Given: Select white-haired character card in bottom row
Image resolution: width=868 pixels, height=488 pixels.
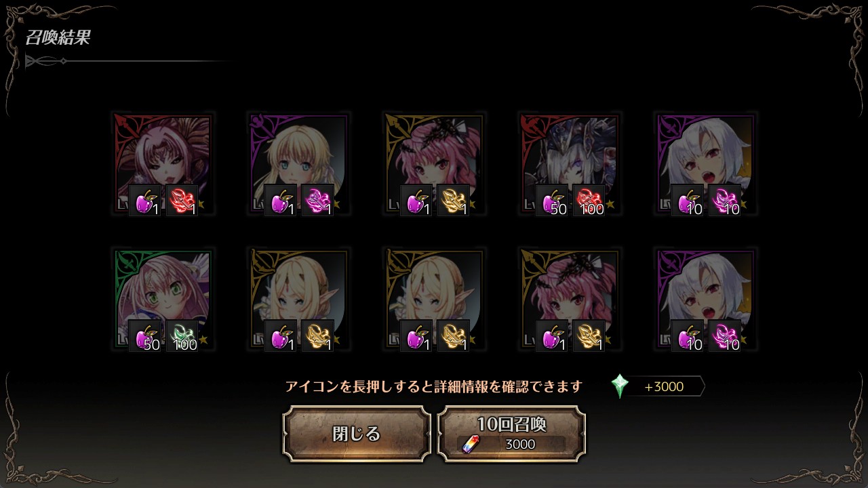Looking at the screenshot, I should [x=706, y=299].
